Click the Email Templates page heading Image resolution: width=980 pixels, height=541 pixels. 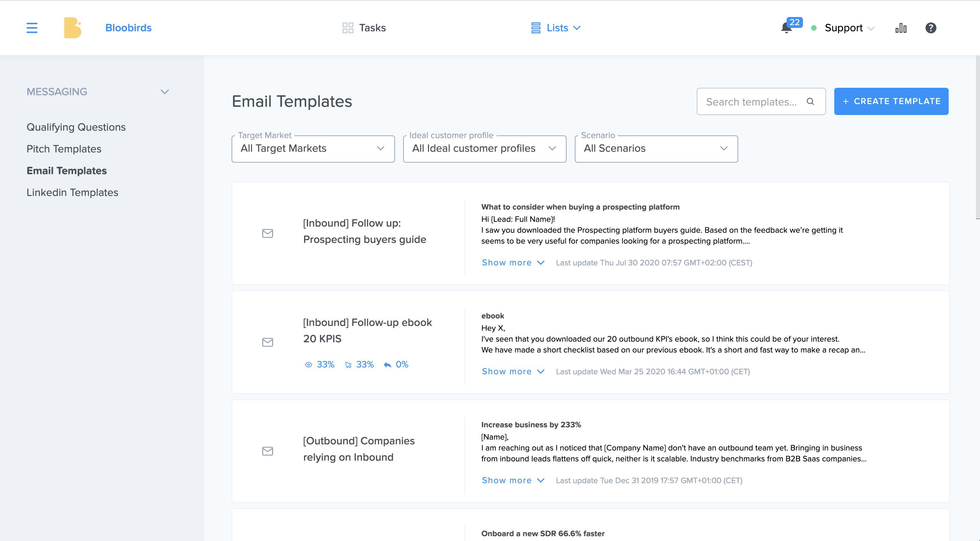coord(292,101)
